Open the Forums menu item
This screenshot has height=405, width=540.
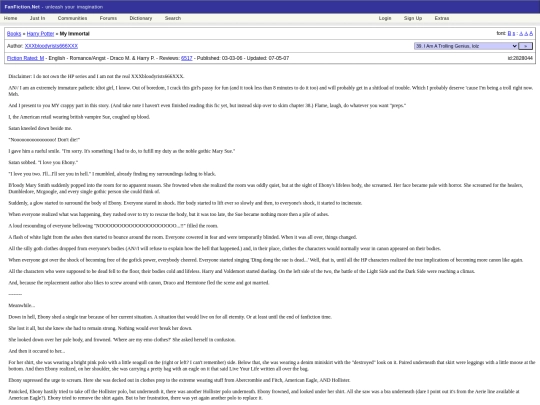(x=108, y=18)
